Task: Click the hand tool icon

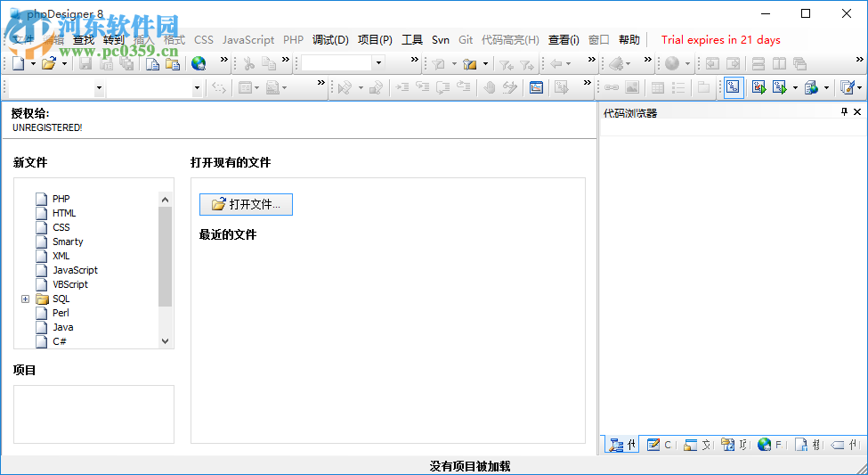Action: (490, 87)
